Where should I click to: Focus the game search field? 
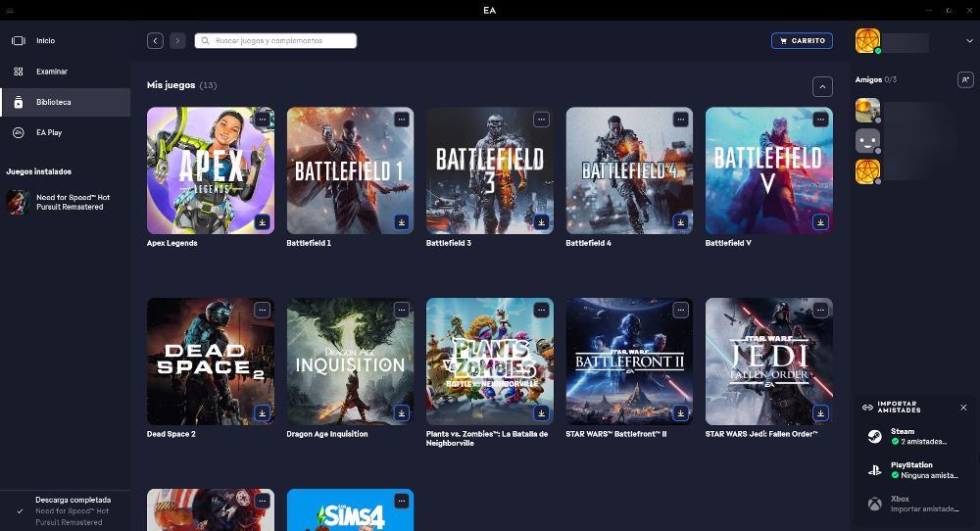tap(275, 40)
